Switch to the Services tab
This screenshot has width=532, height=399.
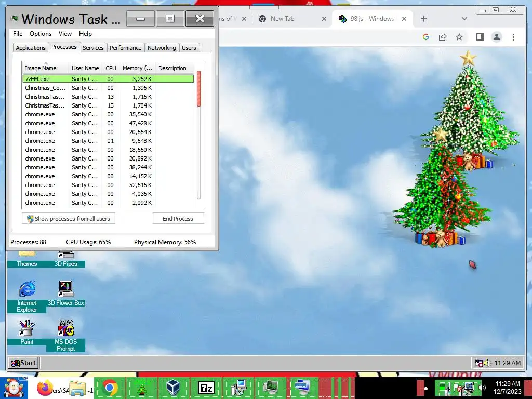point(93,48)
